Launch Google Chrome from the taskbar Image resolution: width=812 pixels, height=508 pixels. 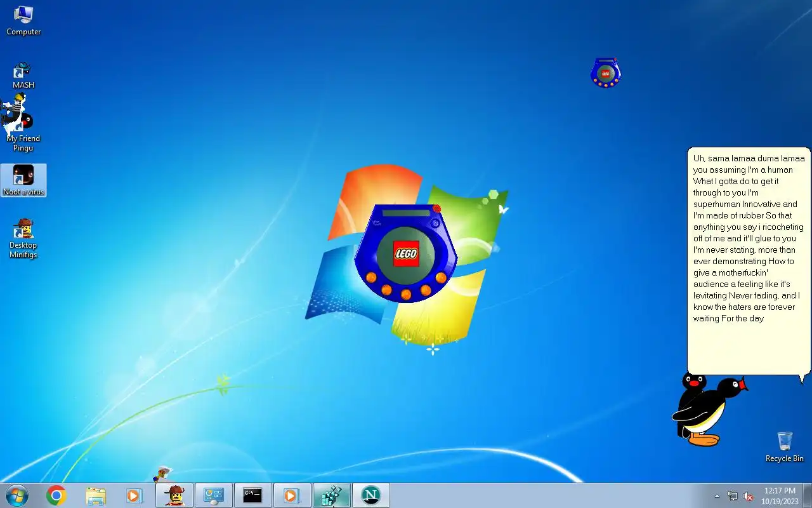[56, 495]
